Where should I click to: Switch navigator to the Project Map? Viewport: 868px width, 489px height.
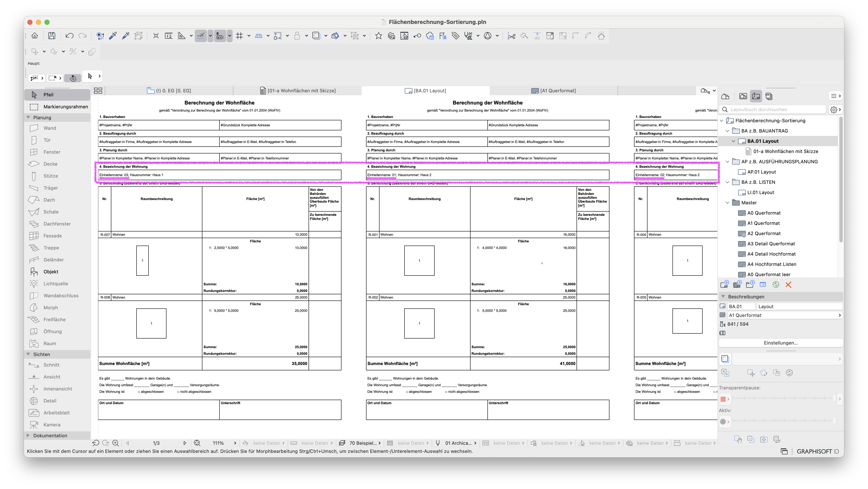pos(725,96)
